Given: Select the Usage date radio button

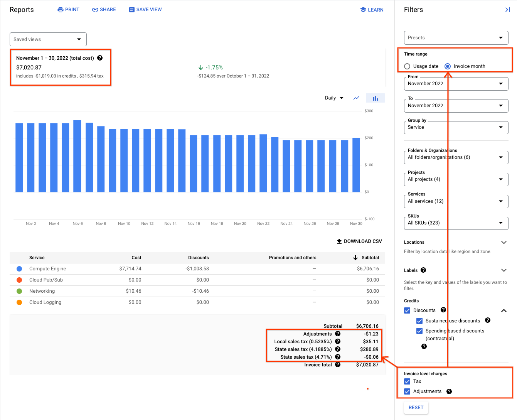Looking at the screenshot, I should 407,66.
